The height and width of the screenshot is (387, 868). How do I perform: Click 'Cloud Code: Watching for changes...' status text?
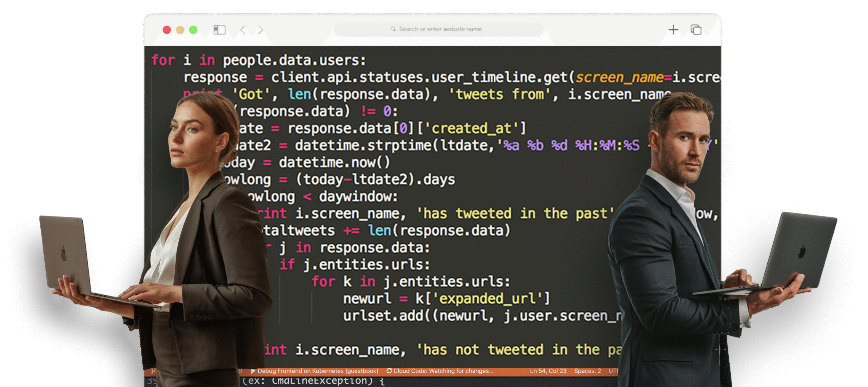(443, 371)
